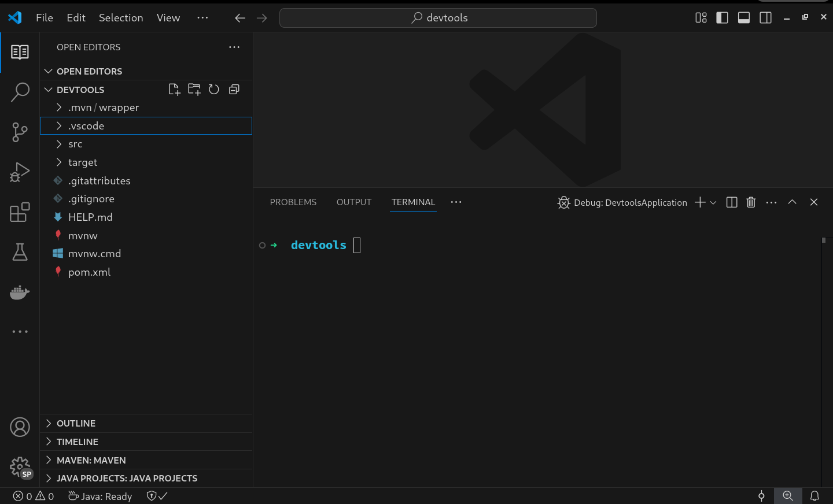Click Debug: DevtoolsApplication terminal label
Viewport: 833px width, 504px height.
tap(622, 202)
